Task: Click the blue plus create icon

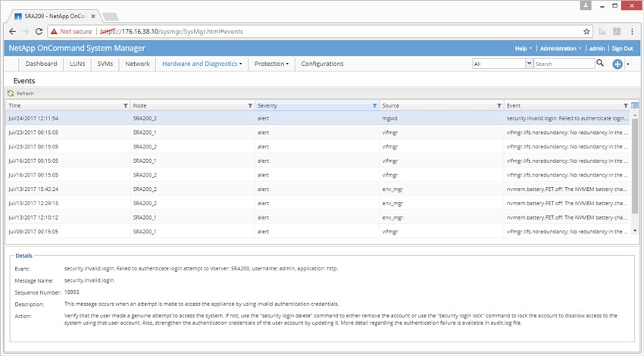Action: coord(617,64)
